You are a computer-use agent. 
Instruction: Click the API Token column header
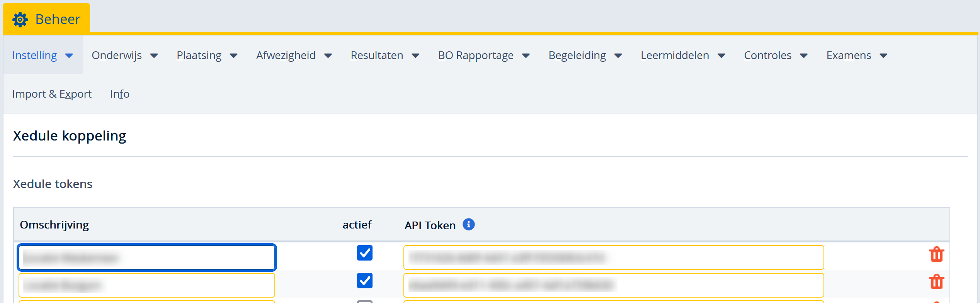point(430,225)
